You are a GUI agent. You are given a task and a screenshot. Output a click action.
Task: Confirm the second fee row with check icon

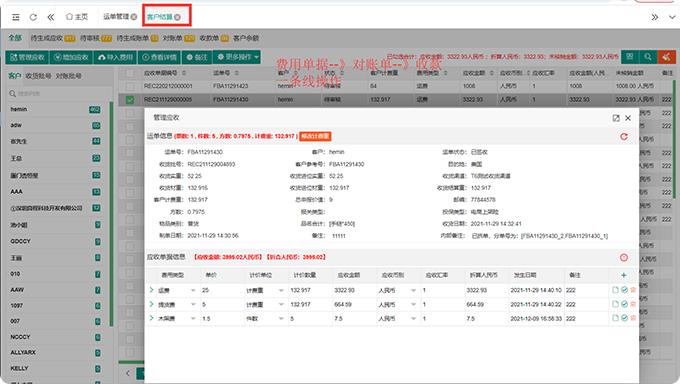point(624,304)
